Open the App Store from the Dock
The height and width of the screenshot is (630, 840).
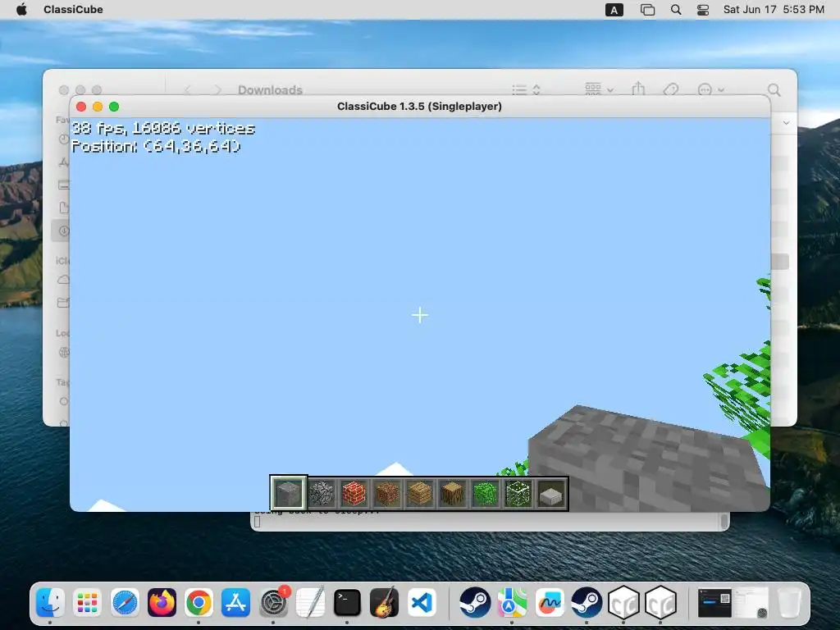click(235, 602)
